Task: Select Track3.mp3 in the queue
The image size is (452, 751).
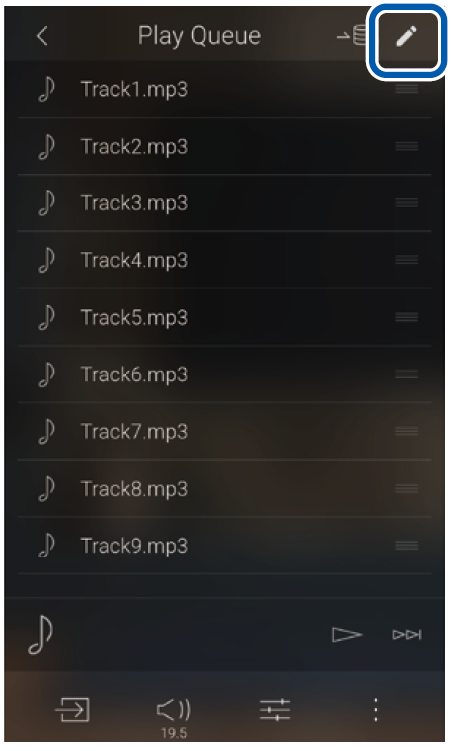Action: click(x=225, y=203)
